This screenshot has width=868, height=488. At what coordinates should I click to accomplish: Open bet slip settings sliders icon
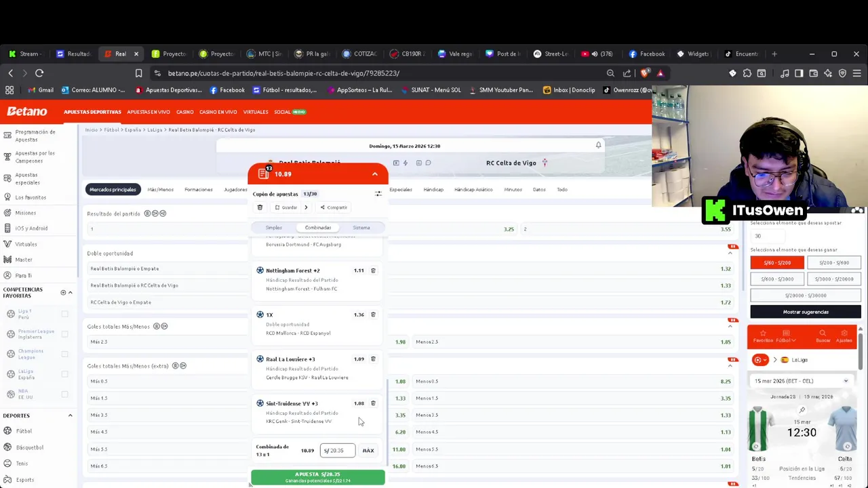click(x=378, y=194)
